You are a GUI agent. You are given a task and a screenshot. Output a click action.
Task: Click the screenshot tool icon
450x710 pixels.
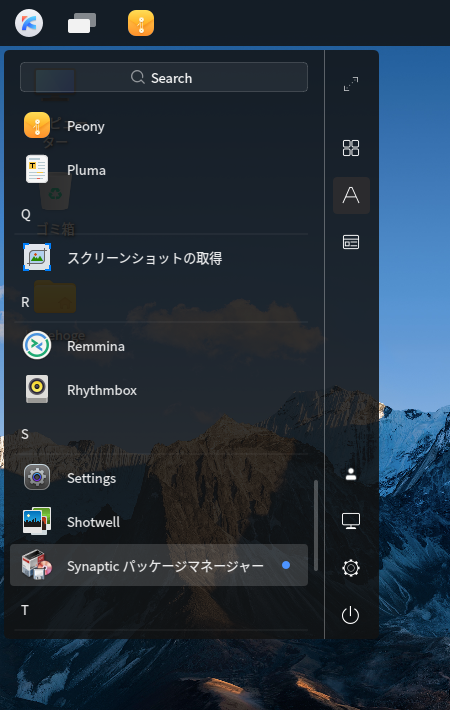pos(37,257)
